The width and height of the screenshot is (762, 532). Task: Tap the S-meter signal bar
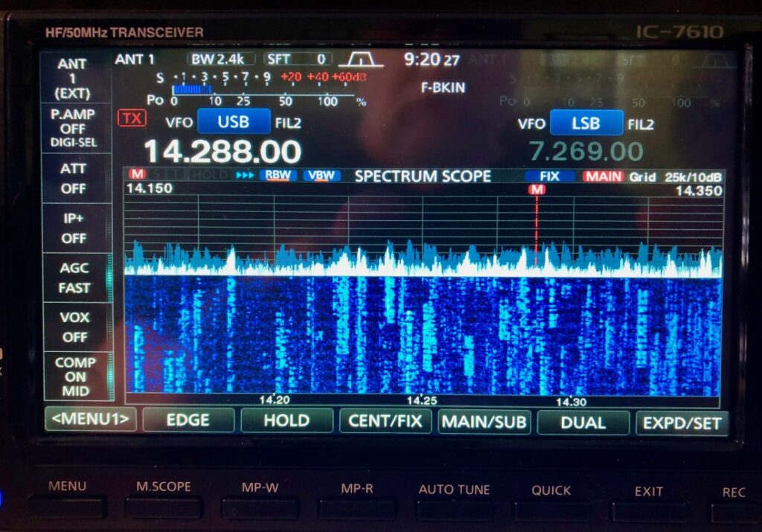tap(190, 89)
